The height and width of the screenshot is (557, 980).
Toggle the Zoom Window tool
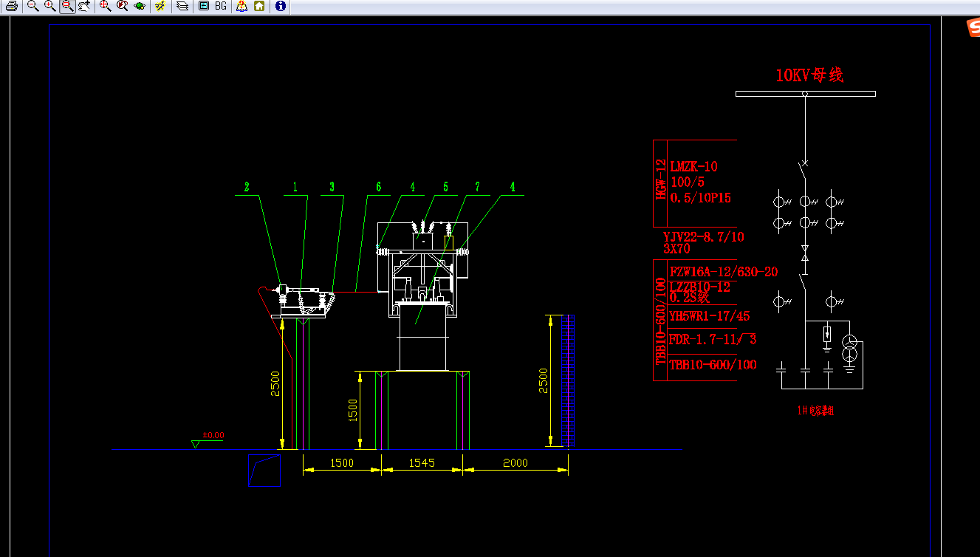point(66,6)
